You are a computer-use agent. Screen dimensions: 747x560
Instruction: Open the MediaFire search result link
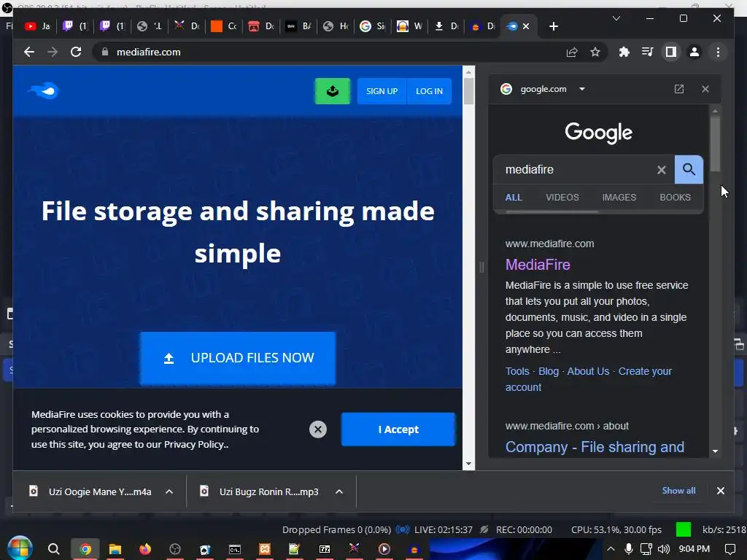[538, 265]
